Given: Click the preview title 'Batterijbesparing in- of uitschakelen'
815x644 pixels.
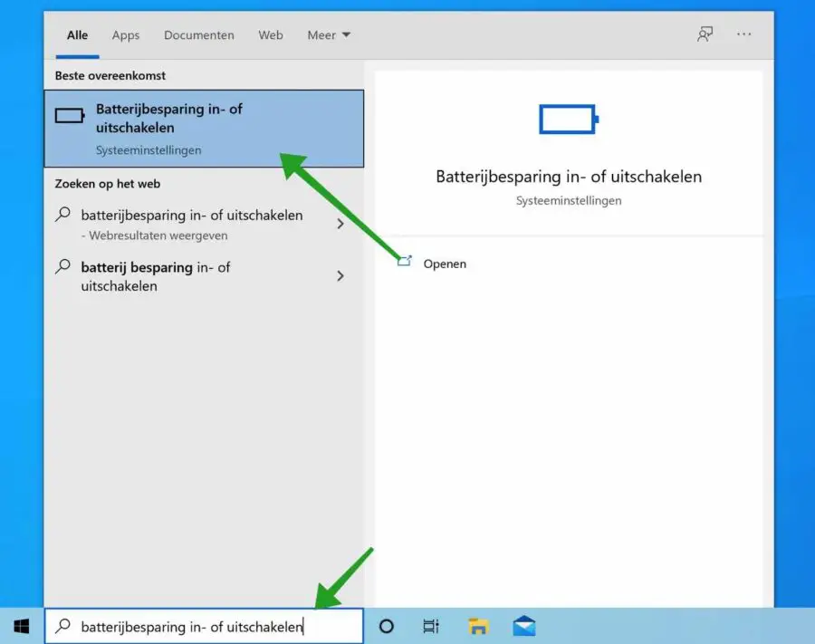Looking at the screenshot, I should [x=569, y=177].
